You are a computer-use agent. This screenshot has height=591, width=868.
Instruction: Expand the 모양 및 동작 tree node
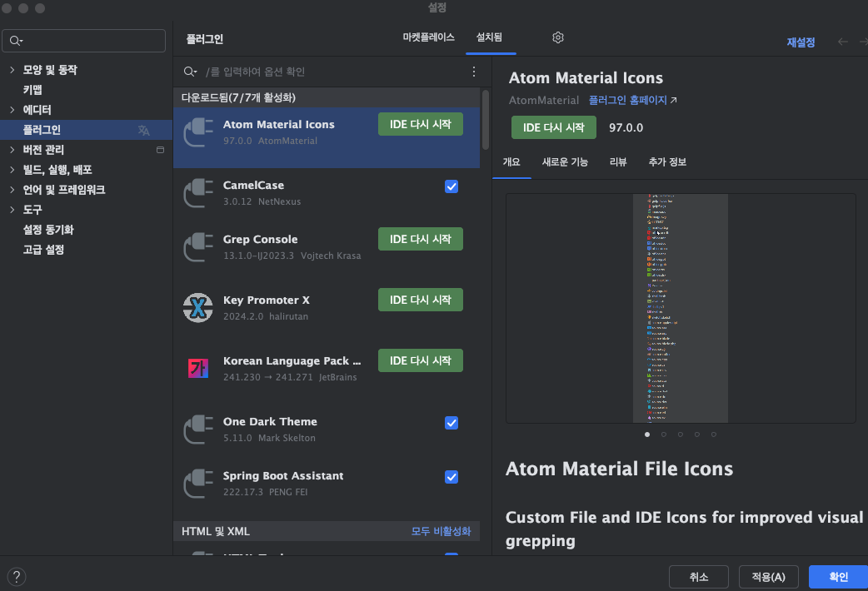click(x=12, y=70)
